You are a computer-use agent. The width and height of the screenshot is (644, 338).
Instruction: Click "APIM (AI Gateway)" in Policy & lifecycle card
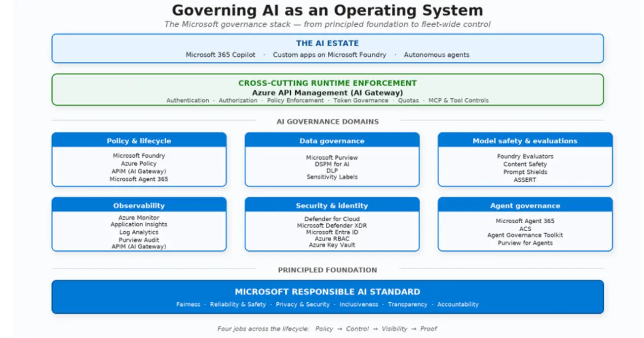coord(139,171)
